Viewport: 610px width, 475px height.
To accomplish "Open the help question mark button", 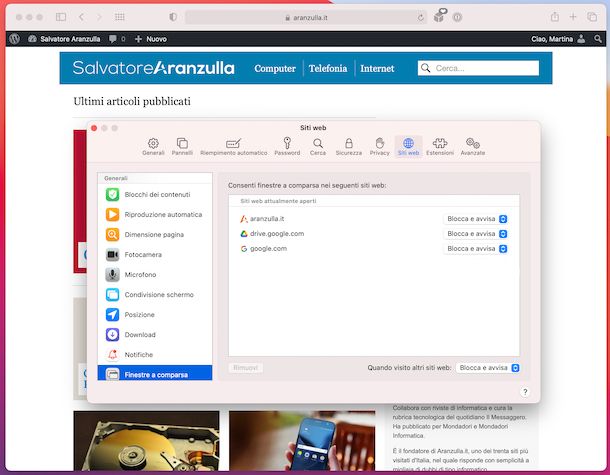I will (x=525, y=392).
